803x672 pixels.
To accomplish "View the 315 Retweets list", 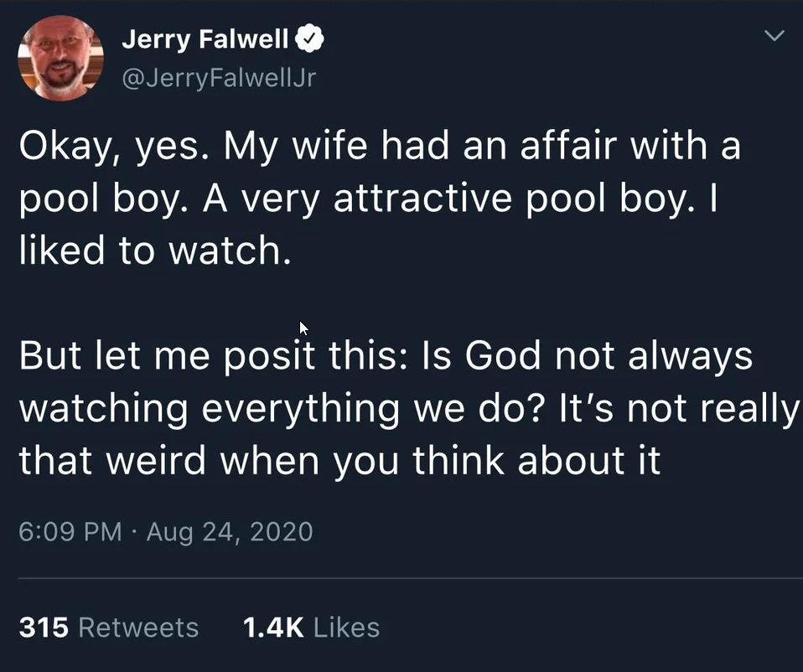I will coord(108,627).
